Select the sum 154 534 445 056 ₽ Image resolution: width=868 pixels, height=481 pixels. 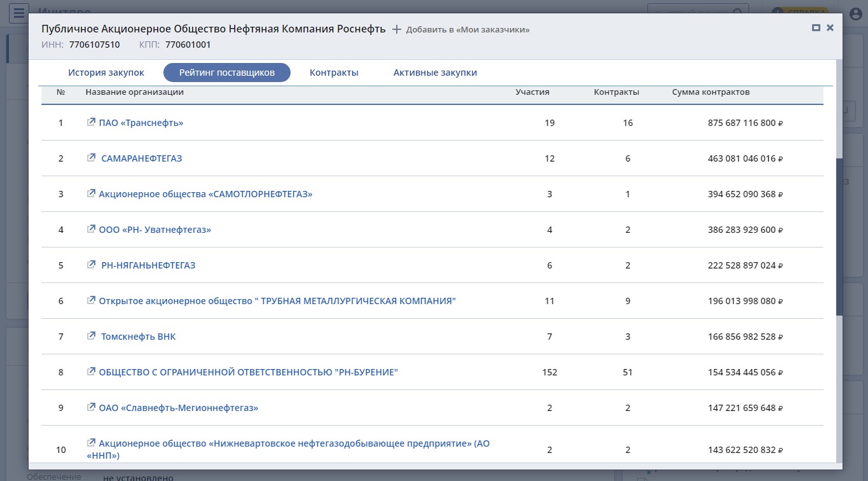(745, 372)
